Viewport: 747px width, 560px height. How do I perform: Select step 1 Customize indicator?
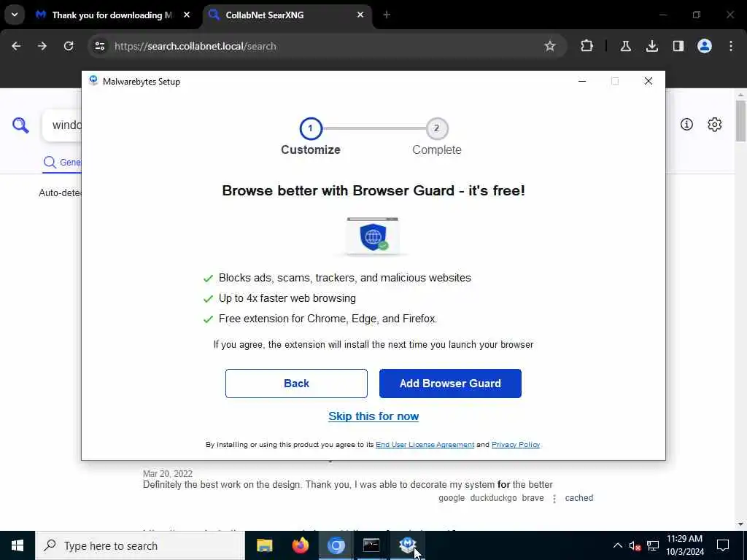(311, 128)
